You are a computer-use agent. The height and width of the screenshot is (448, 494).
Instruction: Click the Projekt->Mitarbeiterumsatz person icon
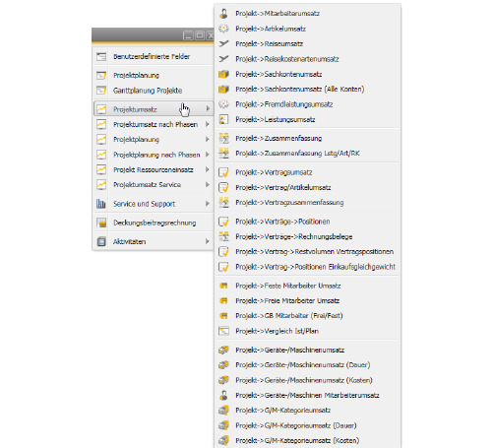pos(223,14)
